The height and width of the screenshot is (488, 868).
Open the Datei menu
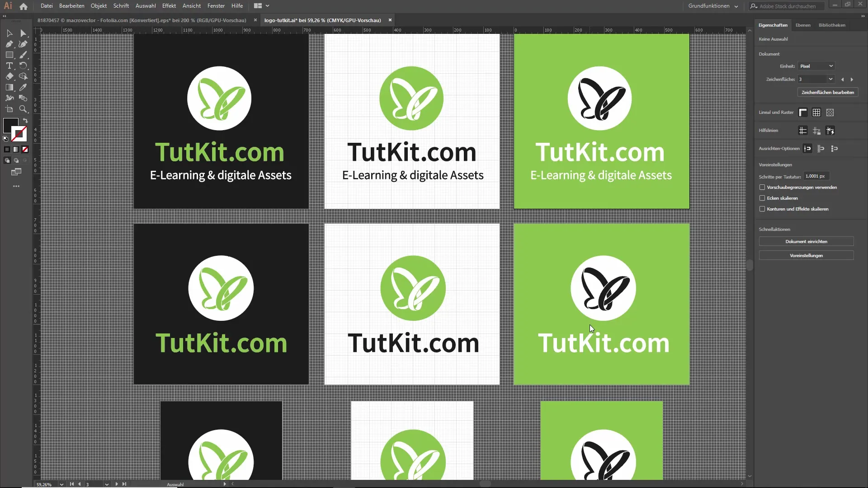coord(47,6)
